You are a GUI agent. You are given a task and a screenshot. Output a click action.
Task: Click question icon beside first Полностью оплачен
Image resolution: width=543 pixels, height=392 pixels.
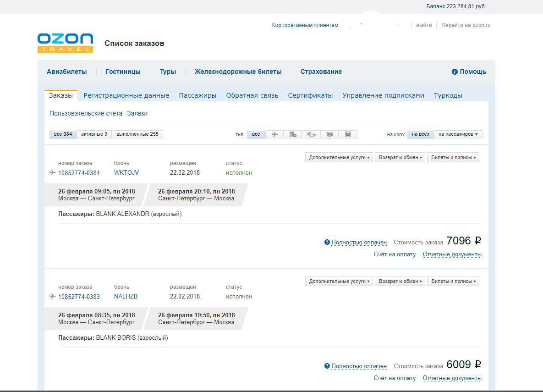pos(327,243)
